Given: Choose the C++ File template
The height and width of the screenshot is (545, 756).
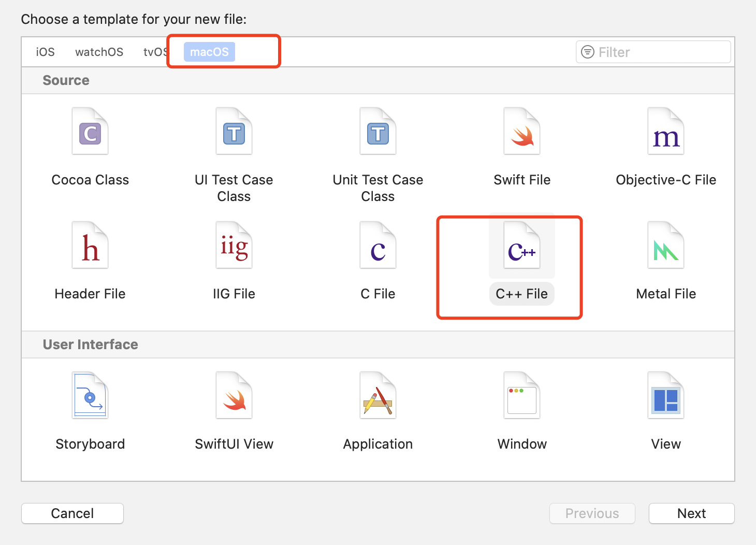Looking at the screenshot, I should [x=522, y=246].
